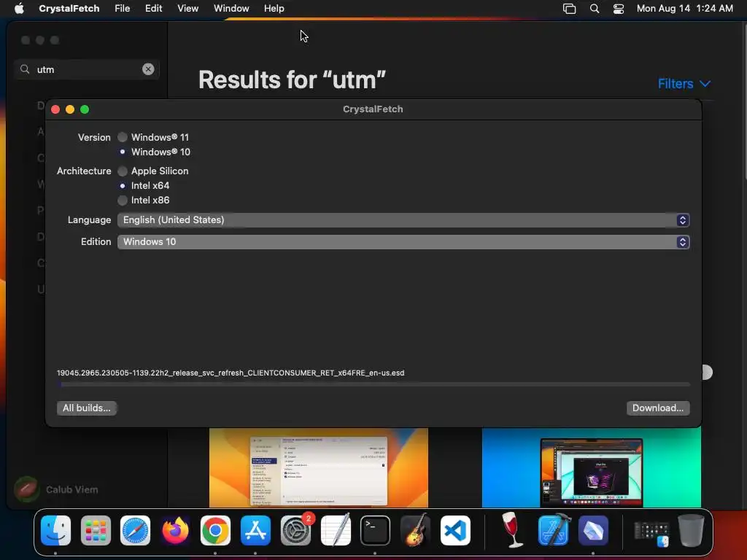Open Calub Viem account in App Store

coord(56,489)
